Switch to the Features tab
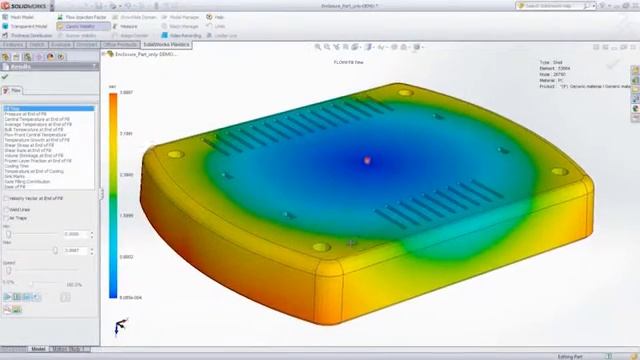Screen dimensions: 640x360 pyautogui.click(x=13, y=44)
